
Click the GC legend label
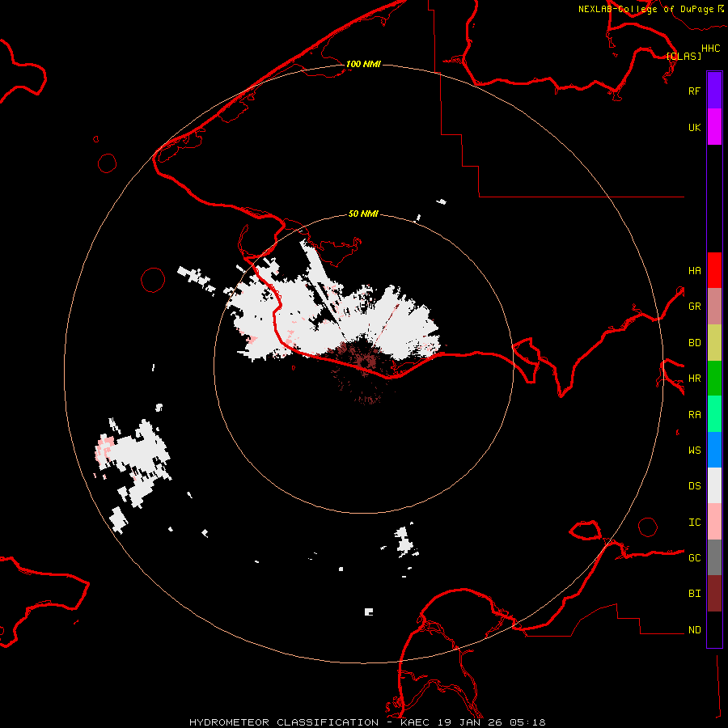click(694, 558)
